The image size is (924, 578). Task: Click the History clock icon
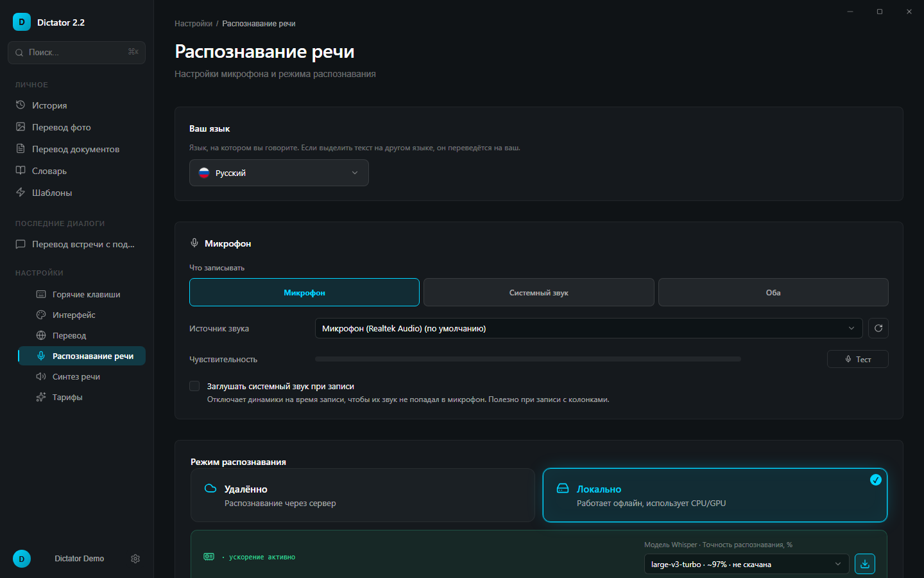(x=21, y=105)
